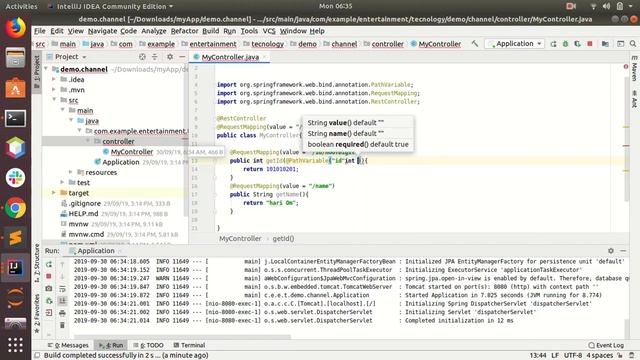This screenshot has width=640, height=360.
Task: Expand the resources folder
Action: 71,172
